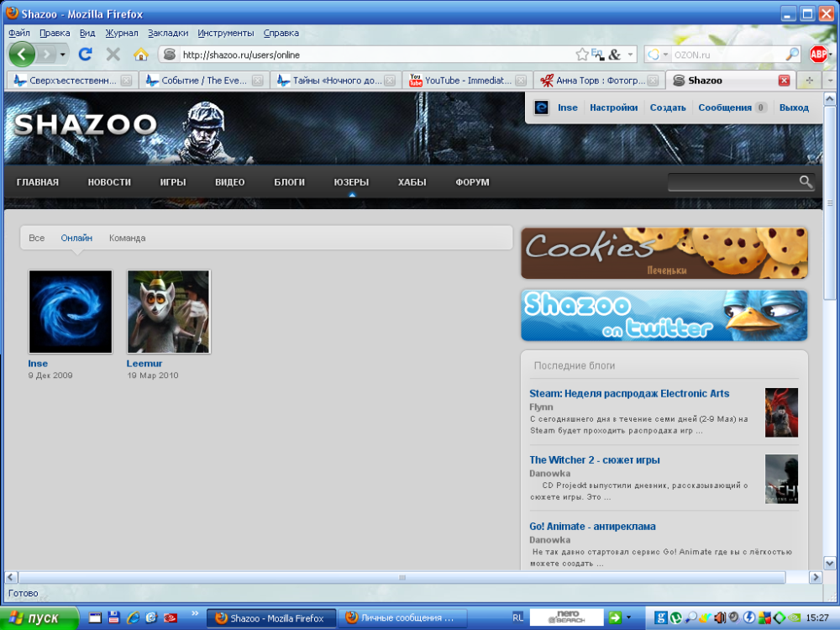Screen dimensions: 840x630
Task: Click the Shazoo logo in header
Action: point(85,125)
